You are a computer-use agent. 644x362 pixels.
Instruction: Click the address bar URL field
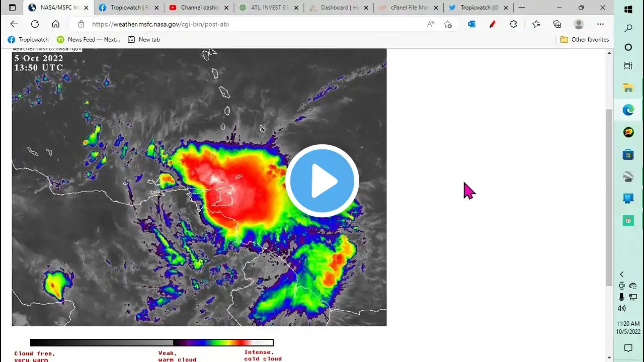[252, 24]
